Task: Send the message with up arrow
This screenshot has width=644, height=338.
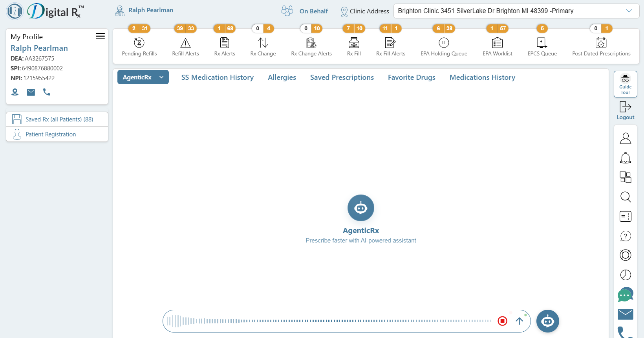Action: click(x=520, y=321)
